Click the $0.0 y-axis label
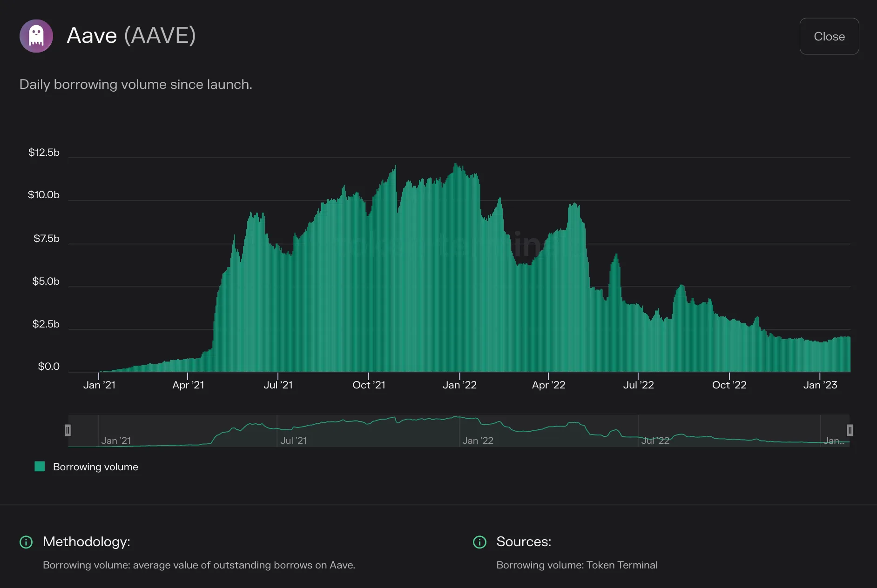Viewport: 877px width, 588px height. coord(49,366)
